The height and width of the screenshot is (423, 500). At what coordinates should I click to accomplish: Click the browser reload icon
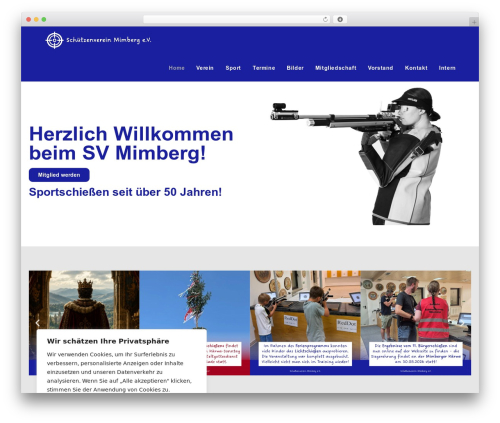[x=325, y=20]
